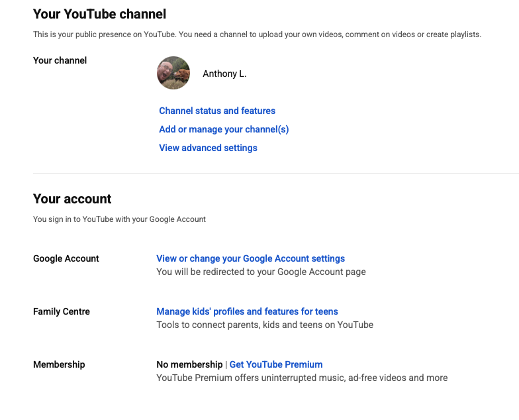Click the channel name Anthony L.
This screenshot has height=420, width=519.
click(x=224, y=74)
